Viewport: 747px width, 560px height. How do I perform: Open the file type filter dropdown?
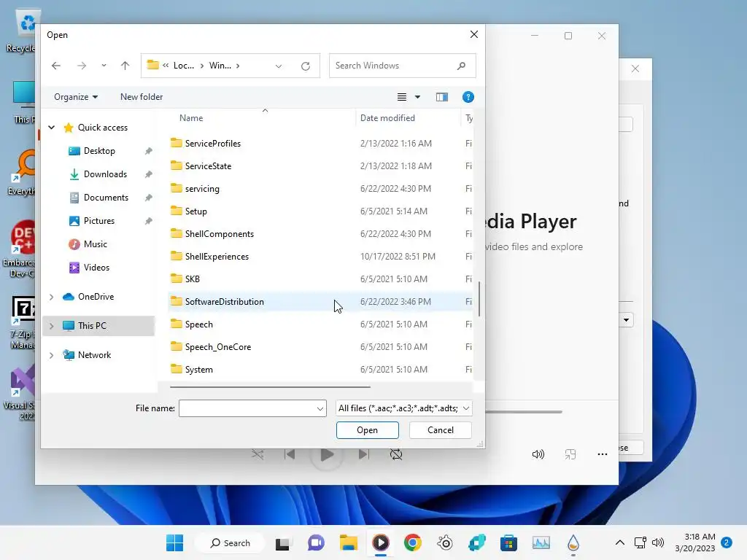[x=404, y=408]
